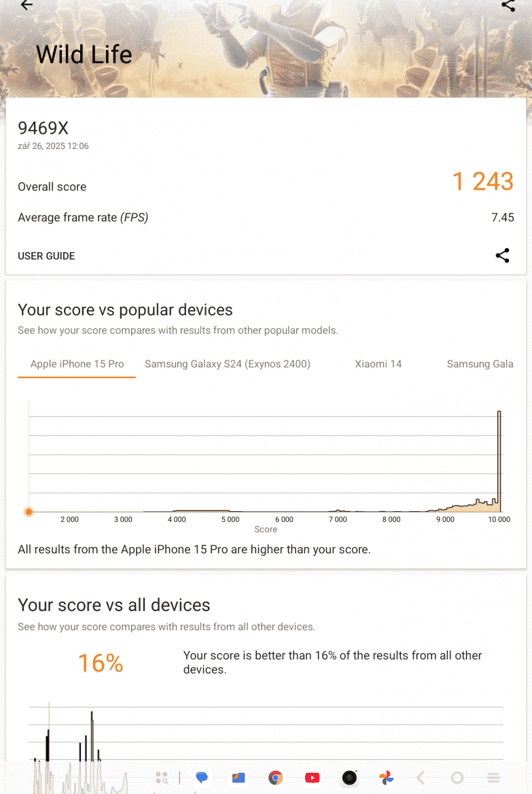This screenshot has width=532, height=794.
Task: Share the result via the top-right share icon
Action: point(508,5)
